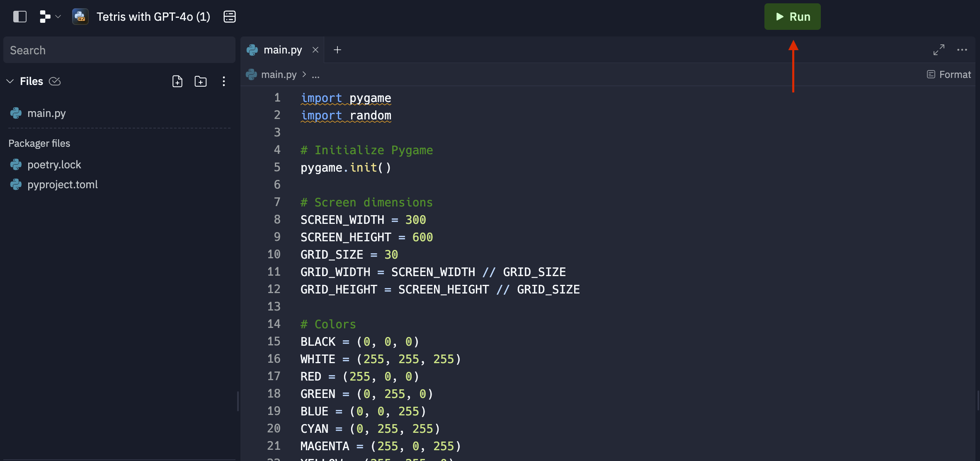Create a new file with the icon
980x461 pixels.
pos(177,81)
